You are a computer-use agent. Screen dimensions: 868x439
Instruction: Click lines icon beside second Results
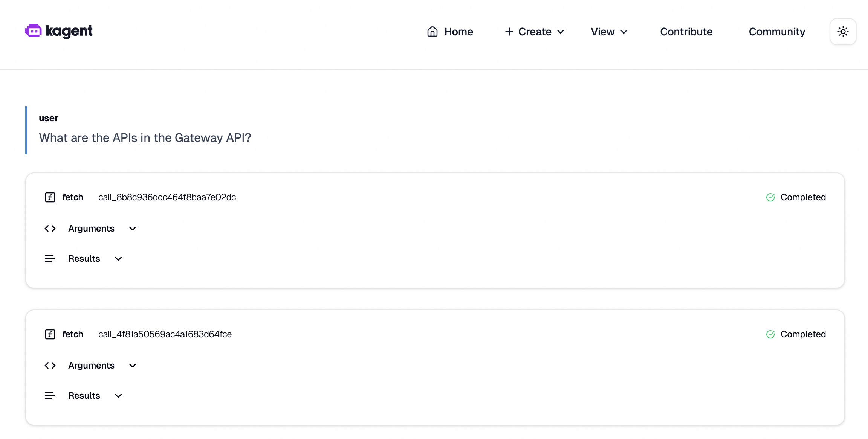50,396
